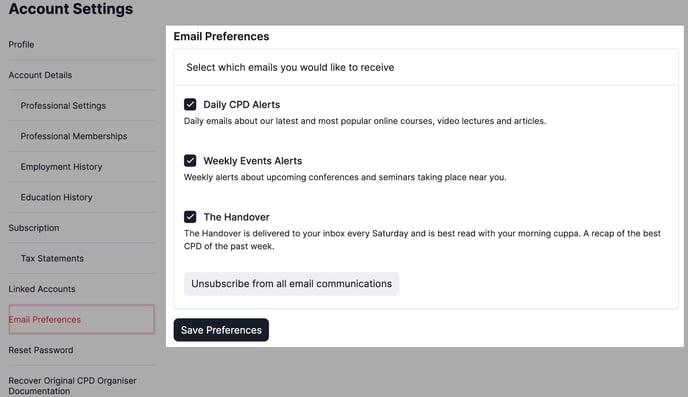Viewport: 688px width, 397px height.
Task: Open the Subscription page
Action: point(34,228)
